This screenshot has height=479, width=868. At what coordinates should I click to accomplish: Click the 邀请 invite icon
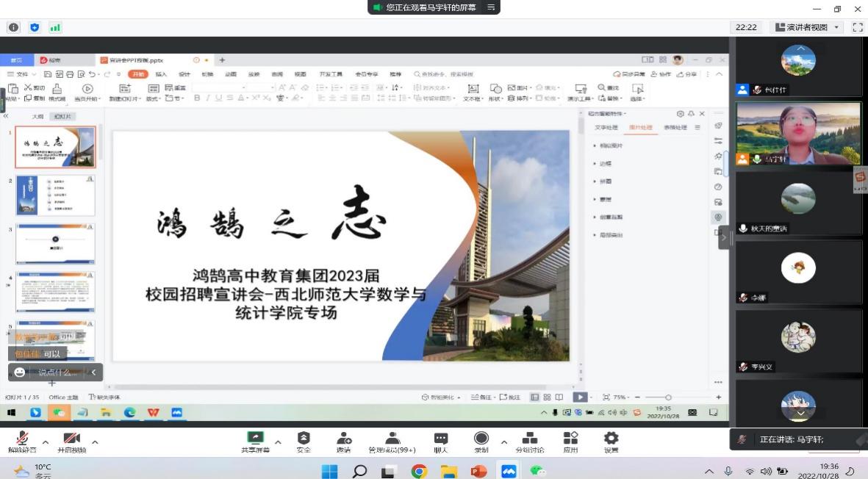click(343, 439)
